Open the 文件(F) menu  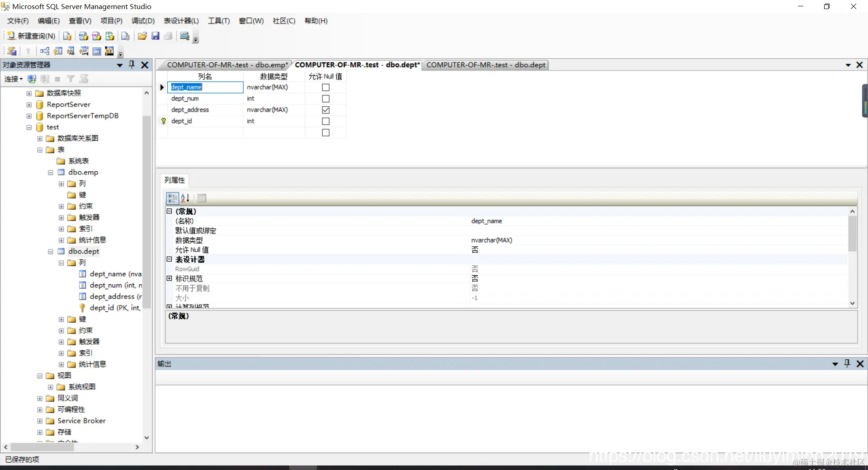[x=18, y=21]
